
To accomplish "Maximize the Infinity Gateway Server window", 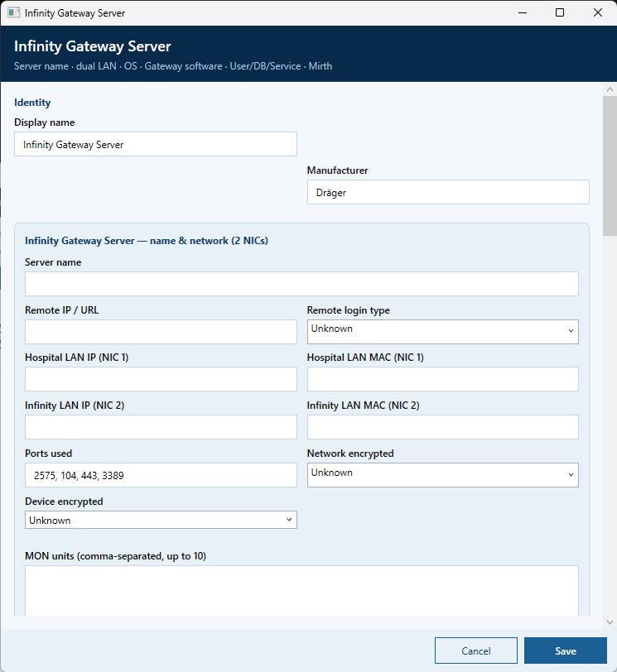I will pyautogui.click(x=560, y=13).
